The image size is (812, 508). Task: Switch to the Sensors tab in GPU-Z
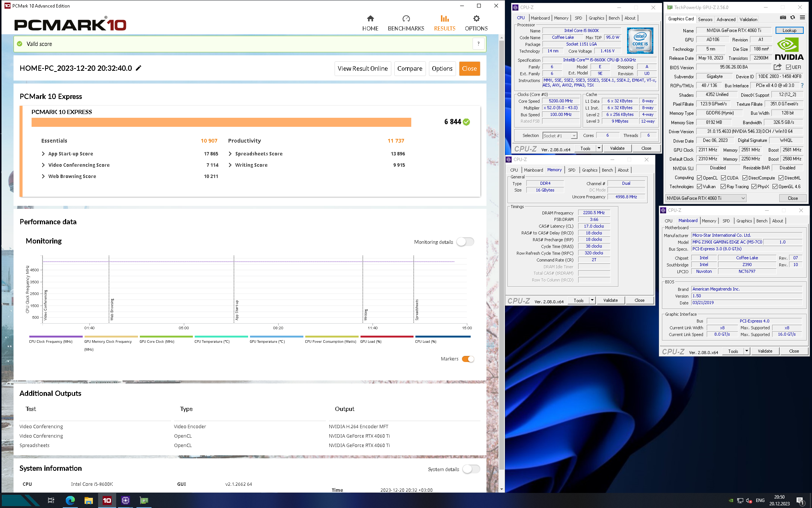click(x=705, y=19)
